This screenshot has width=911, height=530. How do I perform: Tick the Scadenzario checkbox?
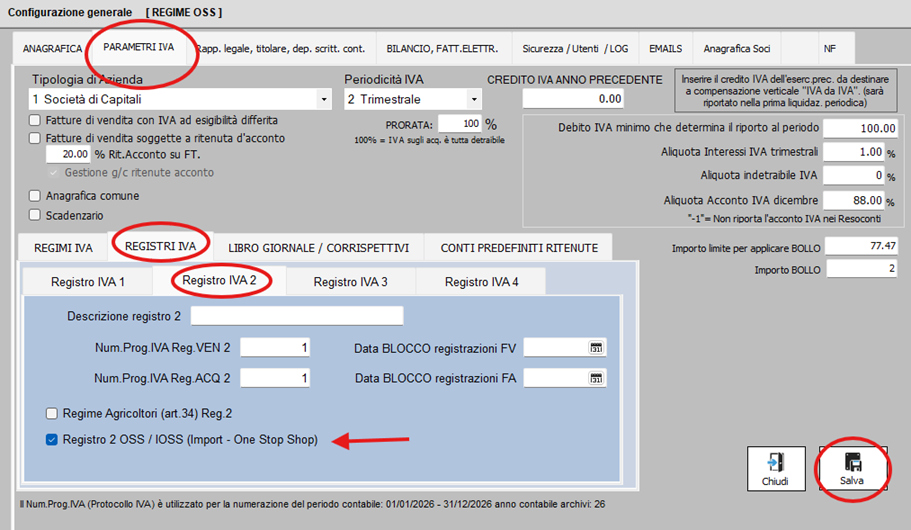36,215
